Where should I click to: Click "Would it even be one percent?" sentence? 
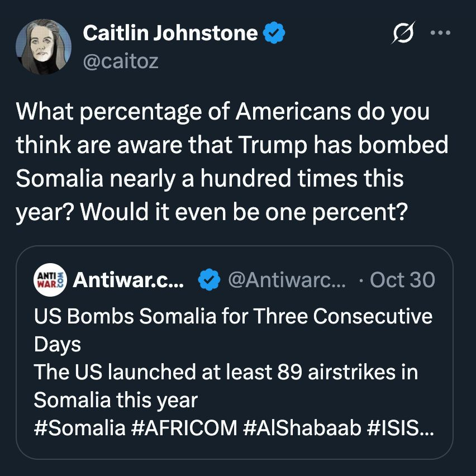(244, 213)
